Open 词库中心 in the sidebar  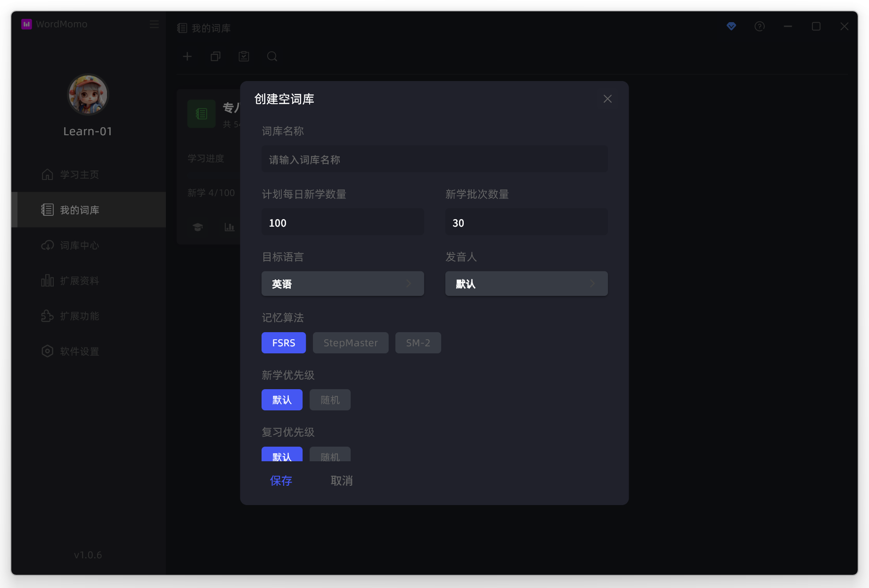click(x=79, y=245)
